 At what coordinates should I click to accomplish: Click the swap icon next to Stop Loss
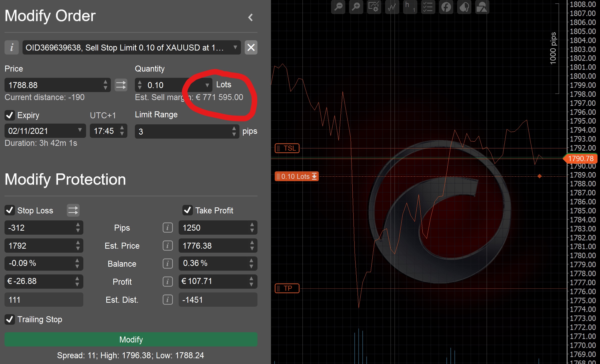pos(73,210)
